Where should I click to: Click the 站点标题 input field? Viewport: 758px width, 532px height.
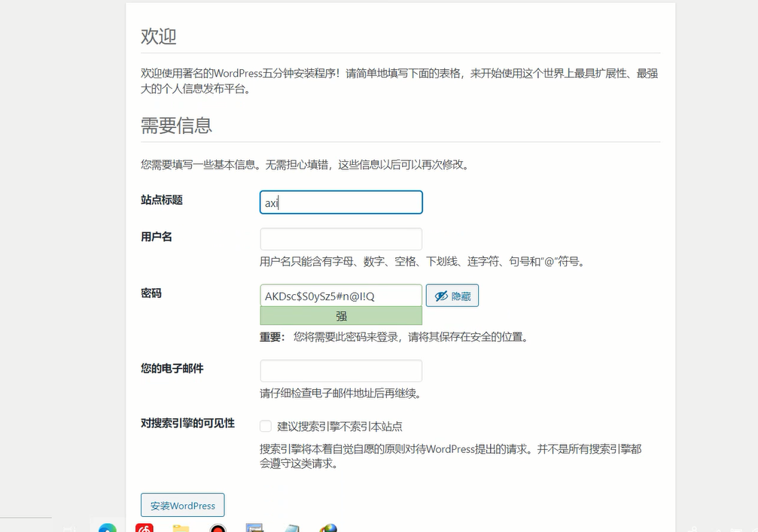point(341,202)
